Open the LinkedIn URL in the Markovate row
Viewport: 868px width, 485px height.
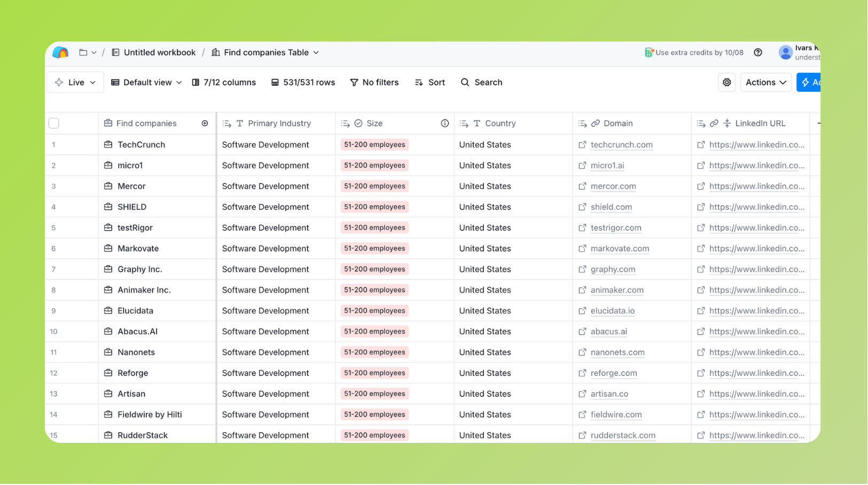757,248
